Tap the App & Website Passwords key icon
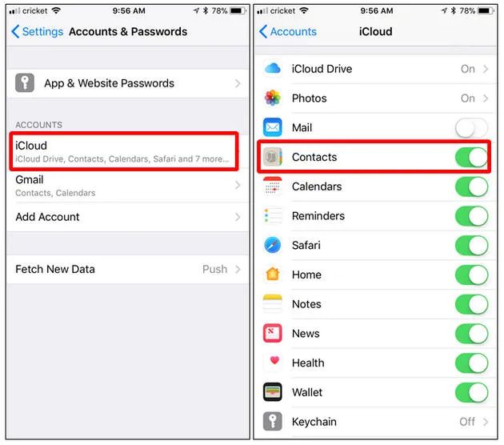504x445 pixels. 25,83
